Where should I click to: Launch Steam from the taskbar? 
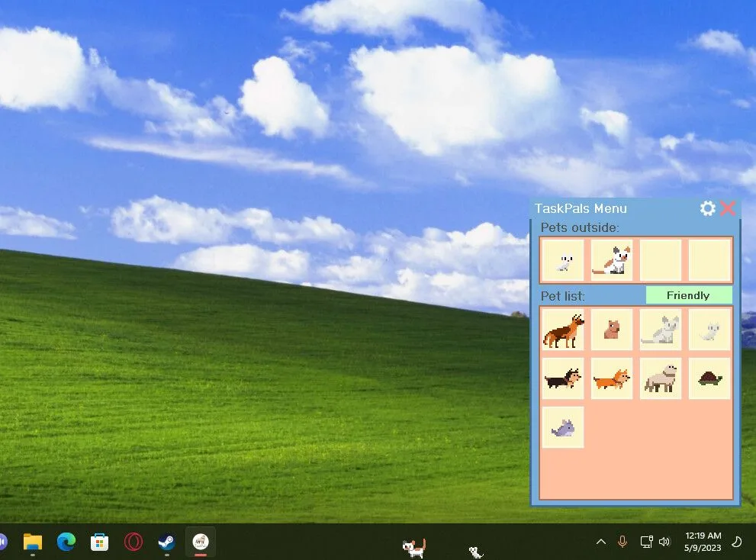point(166,542)
